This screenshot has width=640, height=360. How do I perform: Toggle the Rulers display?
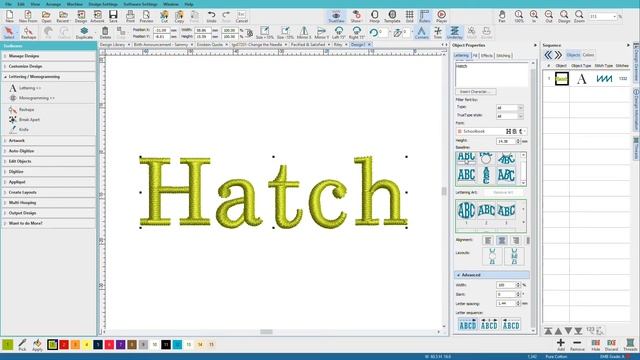(x=424, y=16)
